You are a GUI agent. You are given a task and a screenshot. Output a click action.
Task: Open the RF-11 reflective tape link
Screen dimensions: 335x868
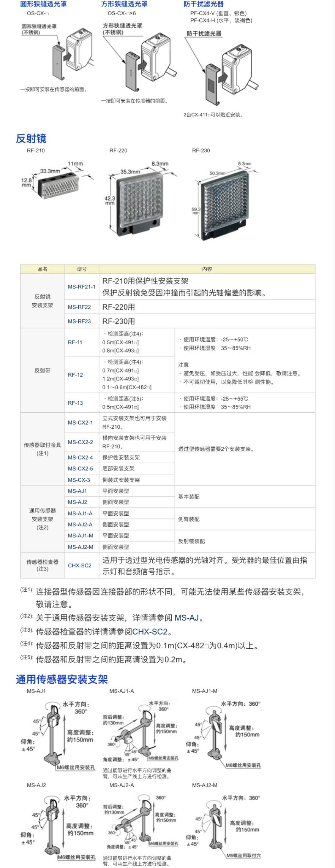coord(75,342)
